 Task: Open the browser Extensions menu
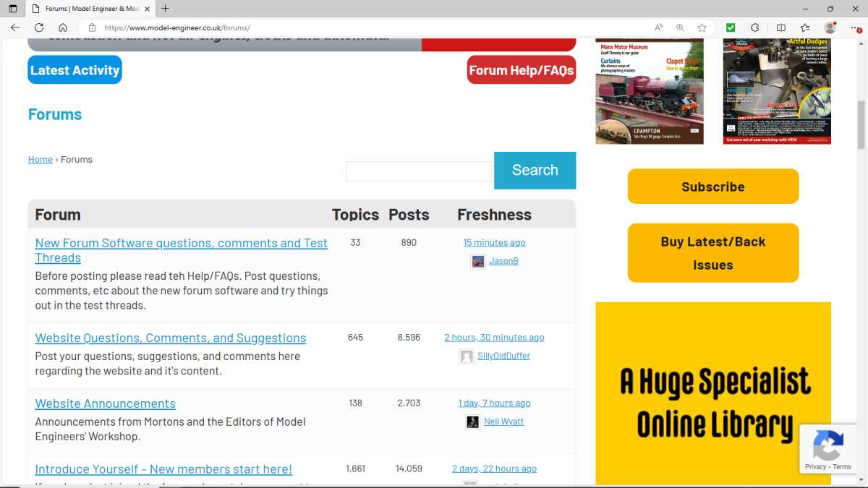(x=755, y=27)
